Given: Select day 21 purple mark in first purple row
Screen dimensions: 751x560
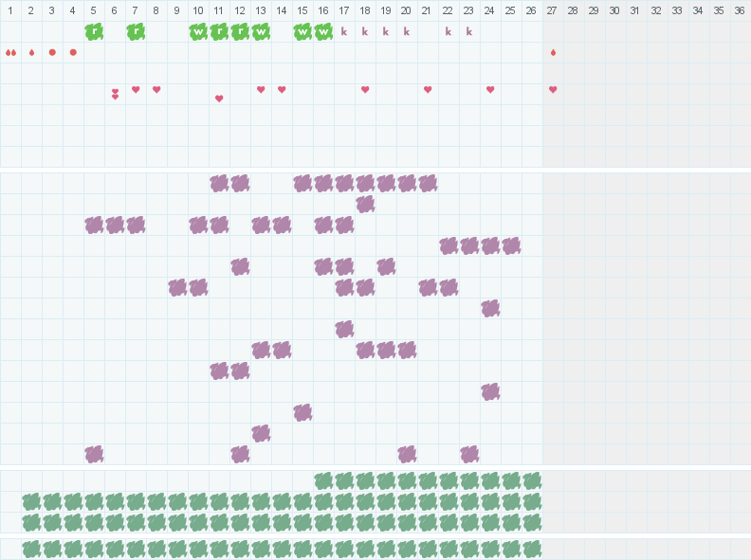Looking at the screenshot, I should (428, 183).
